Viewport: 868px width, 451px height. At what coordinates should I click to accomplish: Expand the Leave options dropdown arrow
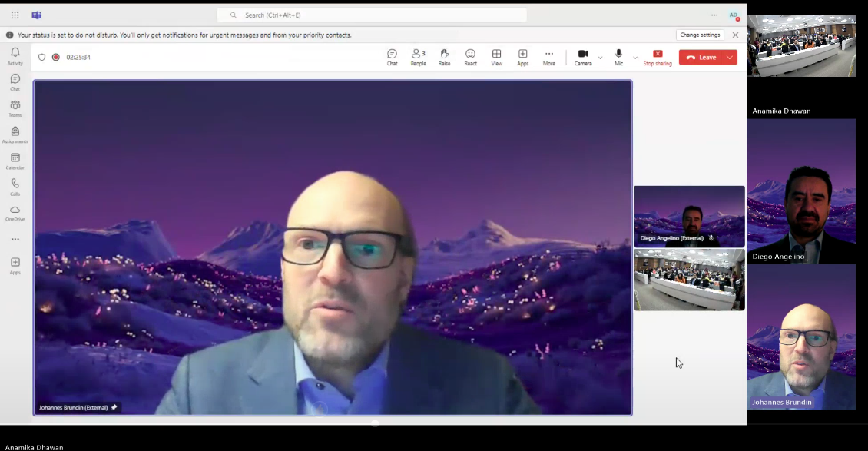[x=729, y=58]
